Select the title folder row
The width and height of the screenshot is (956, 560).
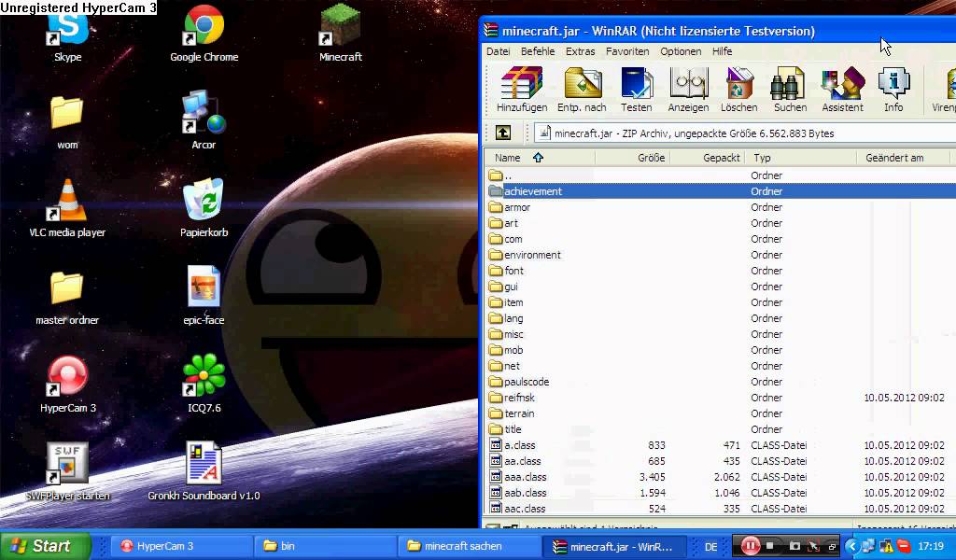(x=721, y=429)
